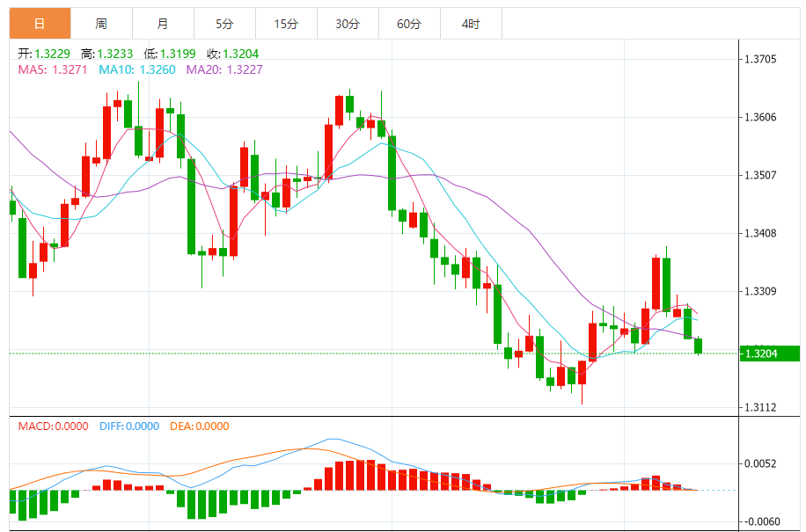Click the 1.3705 price axis label

coord(761,60)
